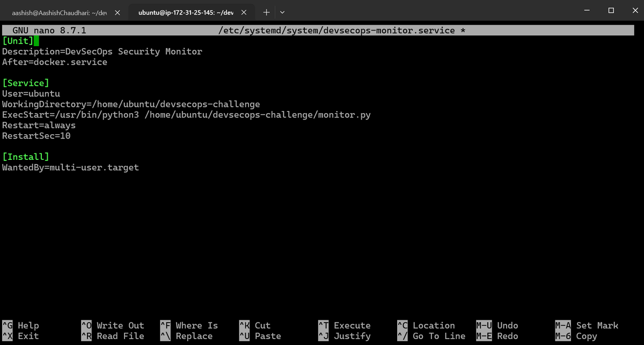Click the ^\ Replace shortcut

pyautogui.click(x=186, y=336)
